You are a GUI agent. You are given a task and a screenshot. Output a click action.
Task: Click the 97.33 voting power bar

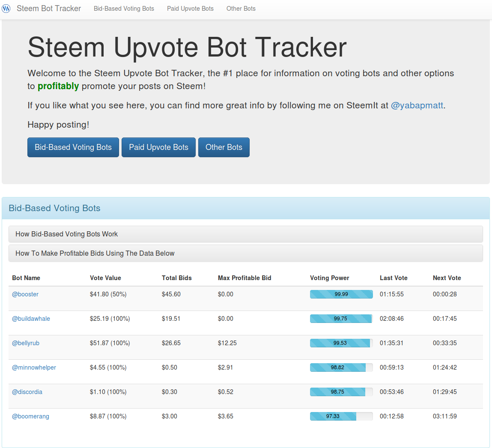click(x=341, y=416)
